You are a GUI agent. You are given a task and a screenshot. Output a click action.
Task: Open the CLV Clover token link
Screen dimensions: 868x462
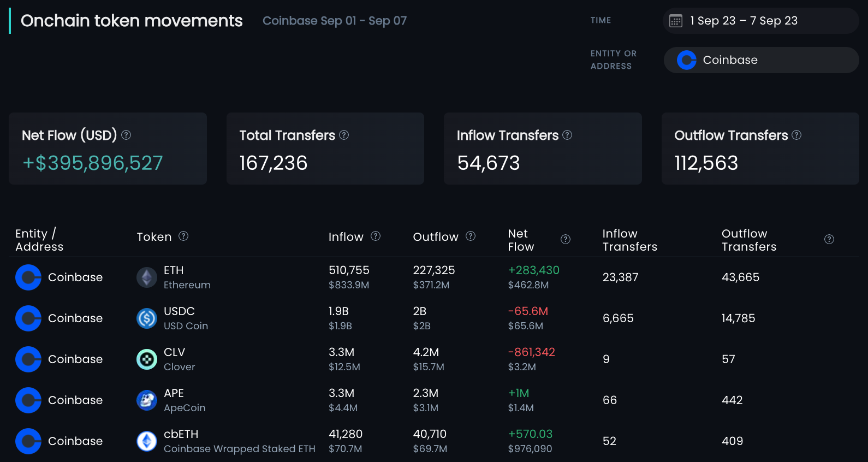coord(180,359)
